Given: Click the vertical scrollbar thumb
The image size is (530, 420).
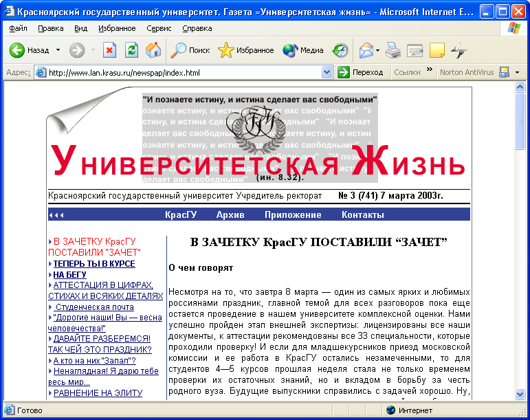Looking at the screenshot, I should click(x=520, y=121).
